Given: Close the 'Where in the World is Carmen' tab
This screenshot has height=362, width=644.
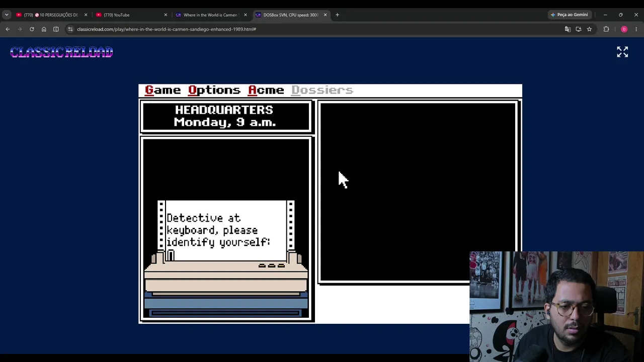Looking at the screenshot, I should click(246, 15).
